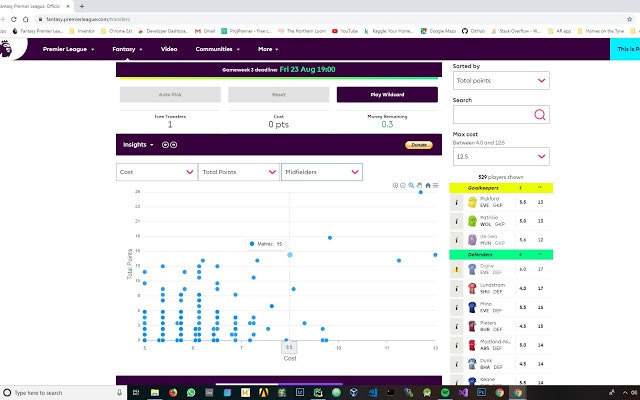
Task: Open the Cost axis dropdown
Action: [157, 172]
